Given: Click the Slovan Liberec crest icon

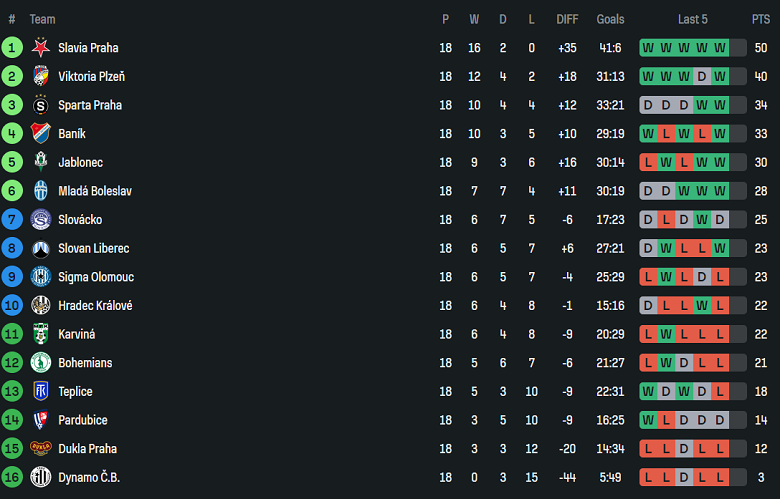Looking at the screenshot, I should pos(41,248).
